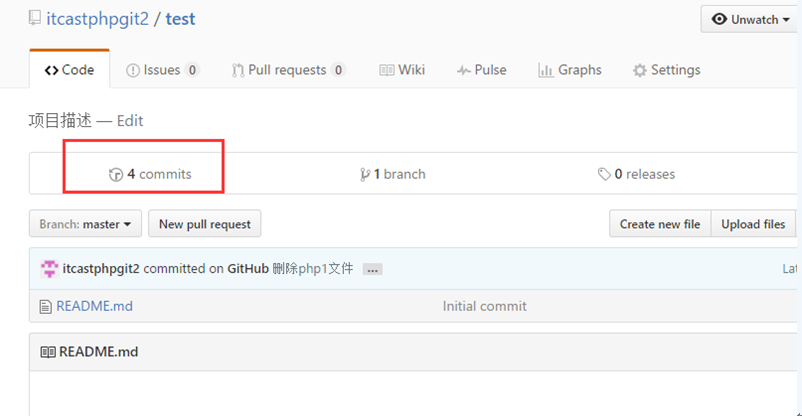This screenshot has height=416, width=802.
Task: Open the Settings tab
Action: click(666, 70)
